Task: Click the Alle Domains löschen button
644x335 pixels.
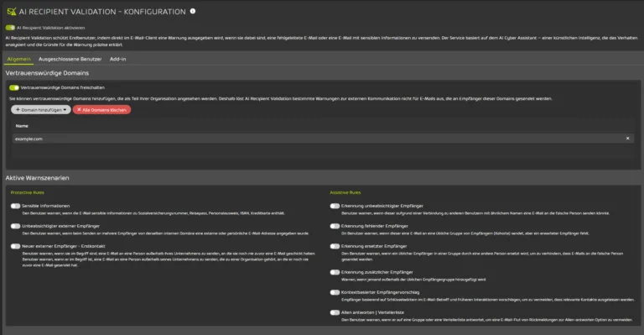Action: (x=101, y=110)
